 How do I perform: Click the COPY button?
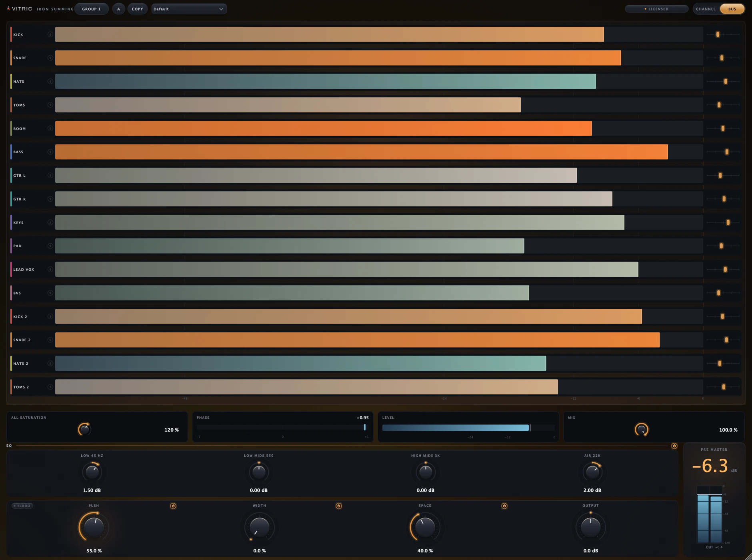[x=137, y=9]
